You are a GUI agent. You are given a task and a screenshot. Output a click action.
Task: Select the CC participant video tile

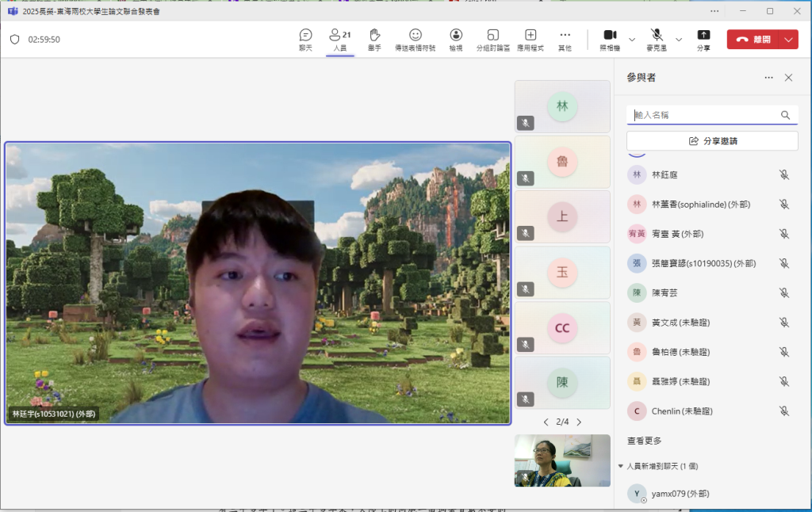(562, 327)
